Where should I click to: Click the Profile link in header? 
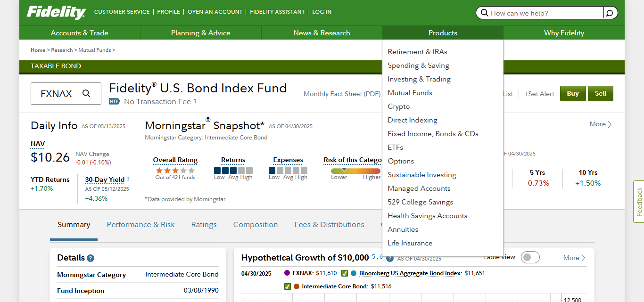(x=168, y=12)
